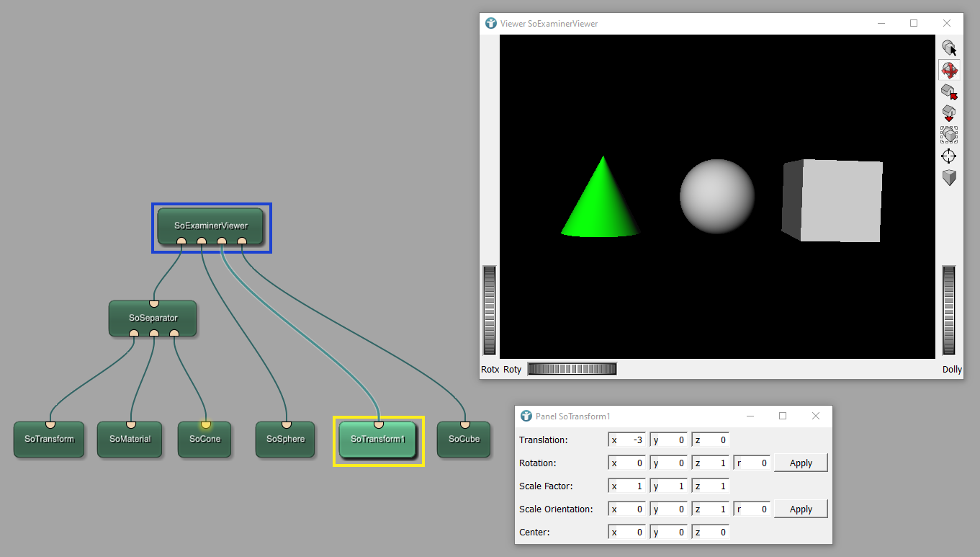The height and width of the screenshot is (557, 980).
Task: Select the SoCube node
Action: (x=464, y=439)
